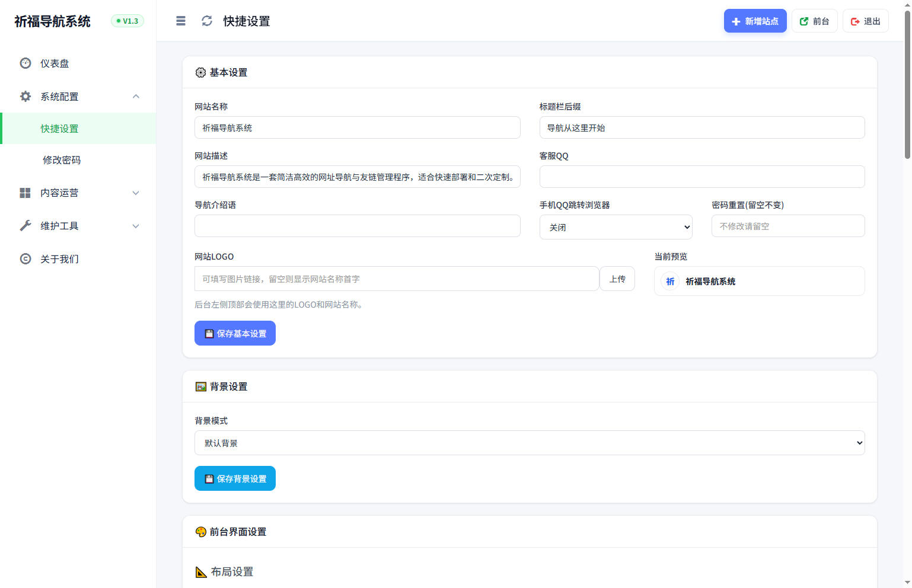The width and height of the screenshot is (912, 588).
Task: Click the 网站名称 input field
Action: tap(358, 127)
